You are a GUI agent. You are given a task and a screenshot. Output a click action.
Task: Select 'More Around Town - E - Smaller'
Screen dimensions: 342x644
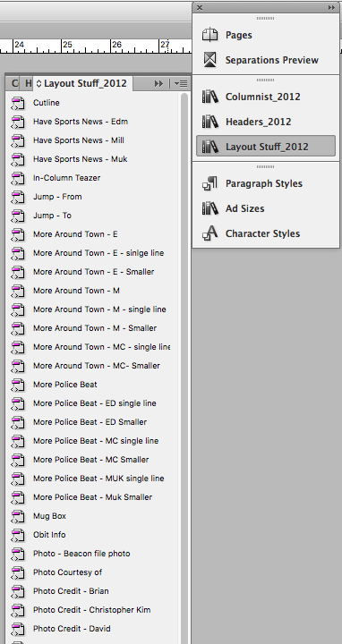94,272
